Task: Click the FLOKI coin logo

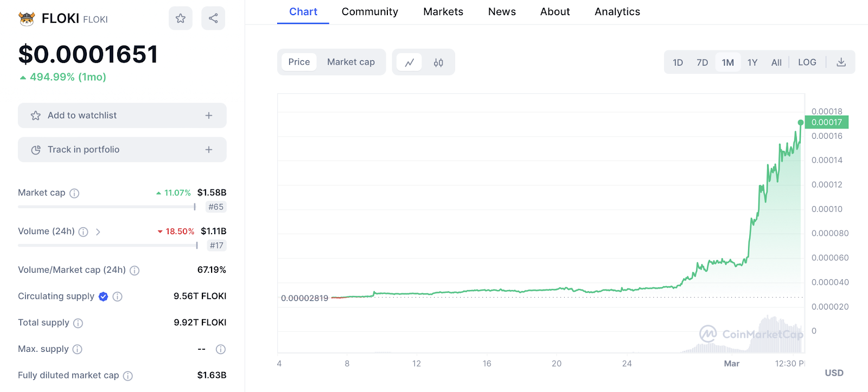Action: (x=27, y=19)
